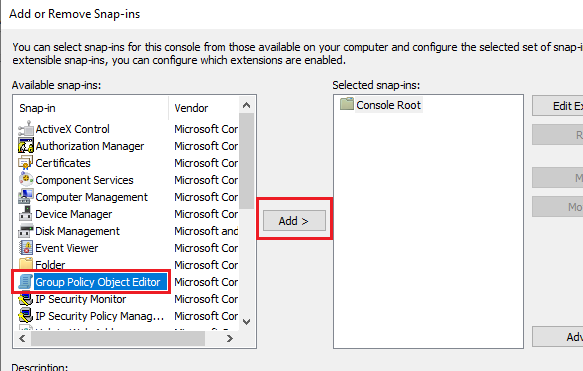The height and width of the screenshot is (371, 583).
Task: Click the Device Manager icon
Action: (26, 214)
